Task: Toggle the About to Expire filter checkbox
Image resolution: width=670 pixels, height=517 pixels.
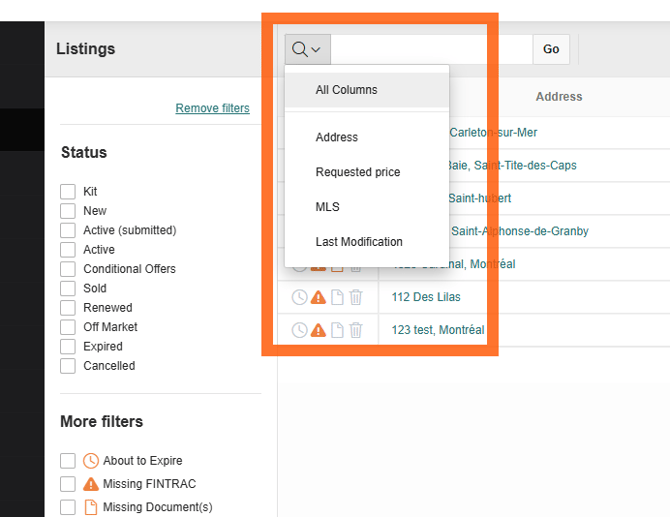Action: tap(68, 461)
